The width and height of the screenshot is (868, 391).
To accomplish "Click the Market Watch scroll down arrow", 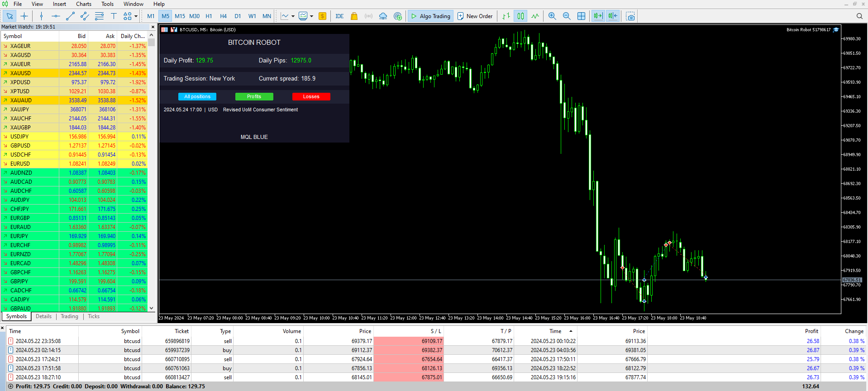I will click(x=152, y=308).
